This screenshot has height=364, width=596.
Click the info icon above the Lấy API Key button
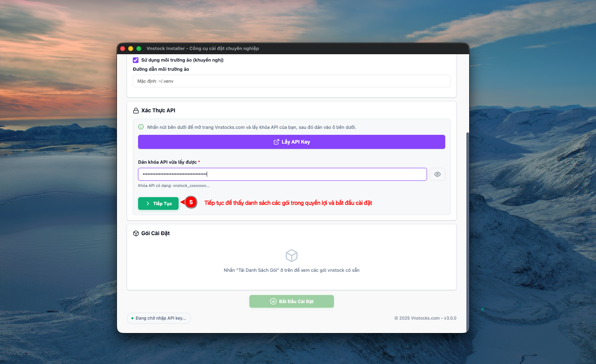pos(141,127)
